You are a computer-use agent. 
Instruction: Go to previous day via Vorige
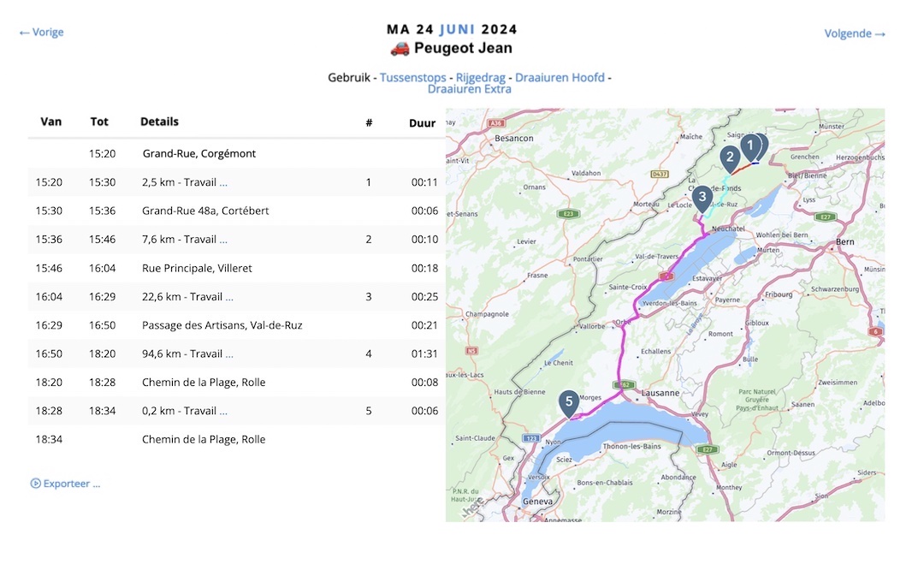pos(41,33)
